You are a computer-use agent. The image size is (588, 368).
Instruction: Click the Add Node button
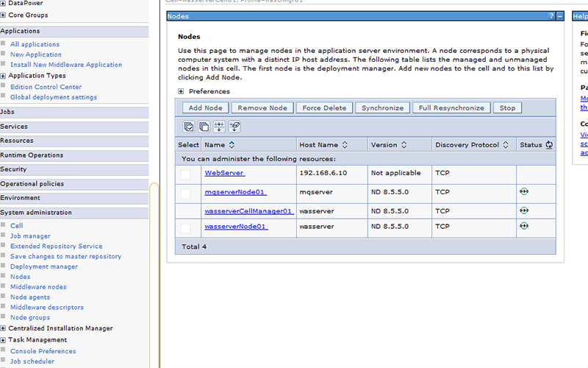point(206,107)
